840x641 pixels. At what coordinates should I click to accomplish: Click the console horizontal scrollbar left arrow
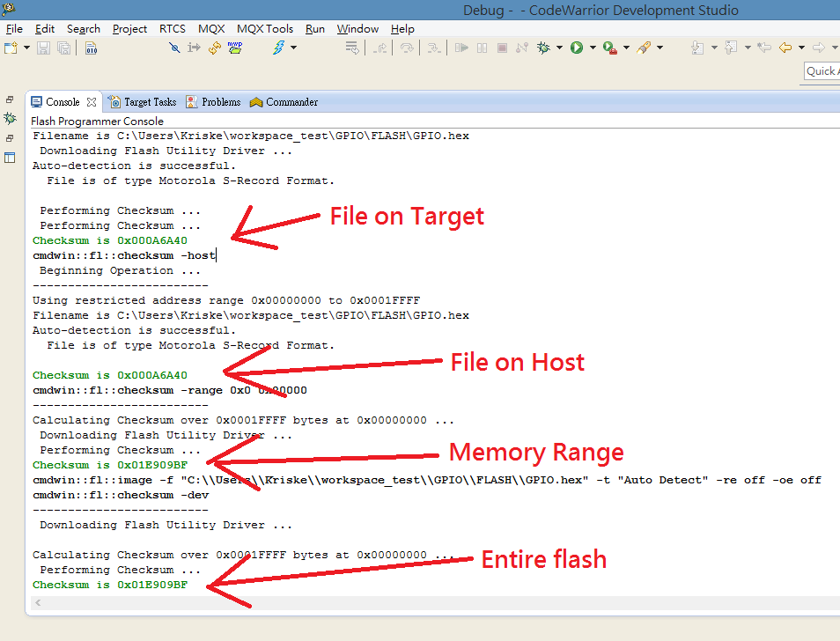click(x=38, y=603)
